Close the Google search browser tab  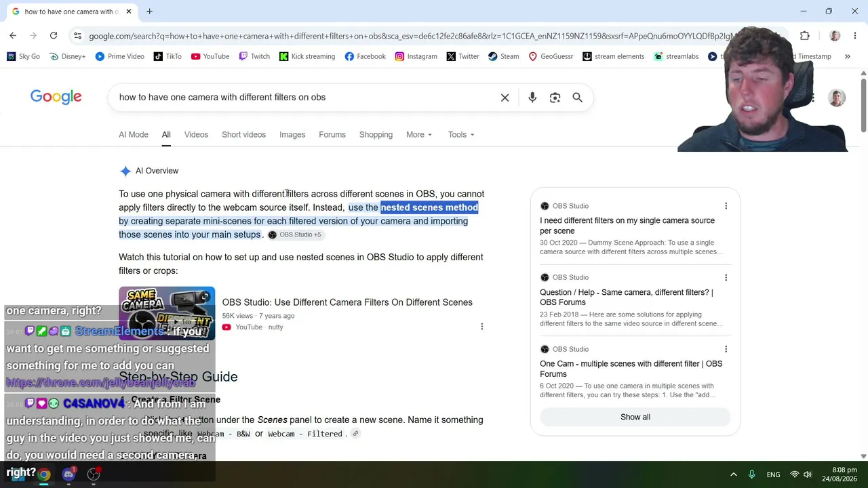pos(129,12)
